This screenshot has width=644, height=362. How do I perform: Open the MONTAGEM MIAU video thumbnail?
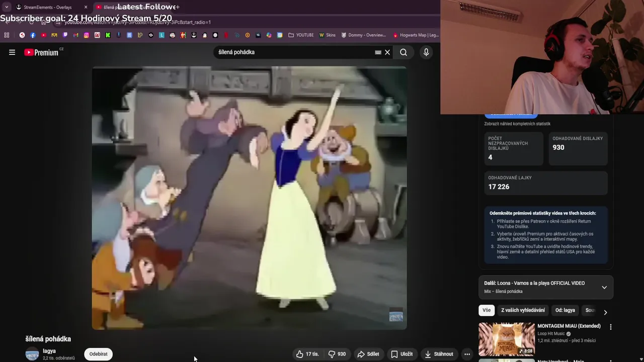tap(507, 339)
